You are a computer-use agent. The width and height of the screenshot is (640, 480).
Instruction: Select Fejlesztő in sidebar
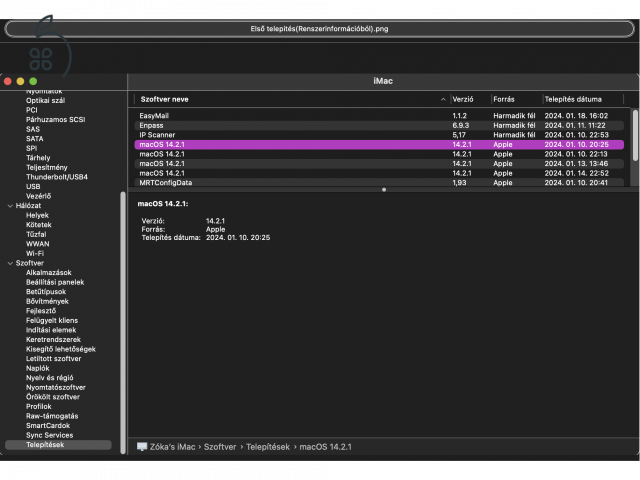click(41, 311)
